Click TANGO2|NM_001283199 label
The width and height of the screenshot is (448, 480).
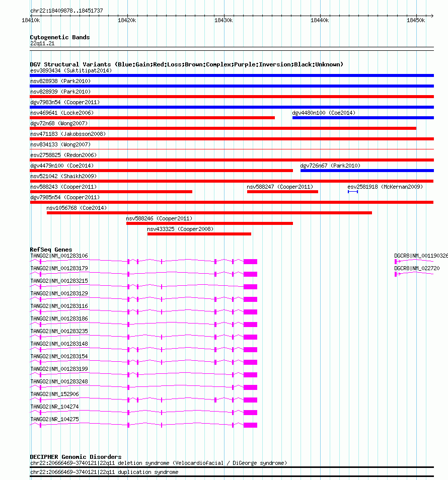tap(59, 369)
